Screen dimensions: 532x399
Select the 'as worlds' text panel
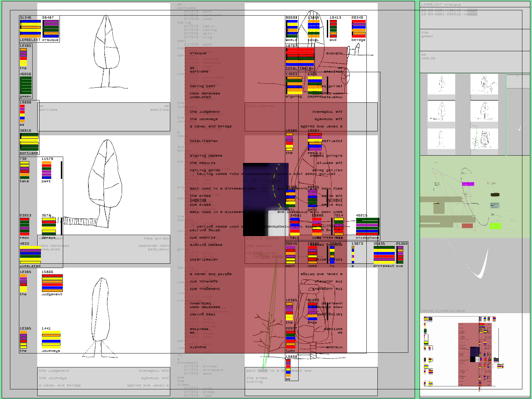(474, 62)
